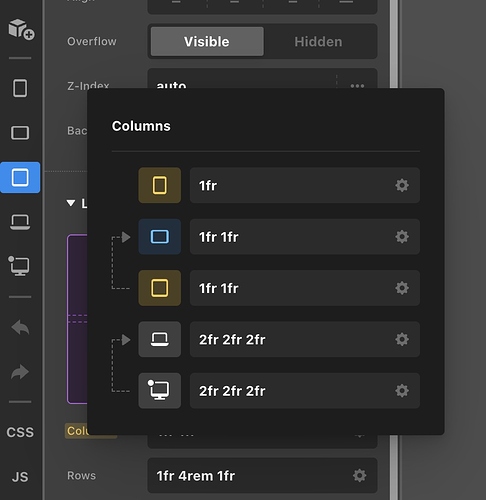Select the phone portrait breakpoint icon in sidebar

(20, 88)
